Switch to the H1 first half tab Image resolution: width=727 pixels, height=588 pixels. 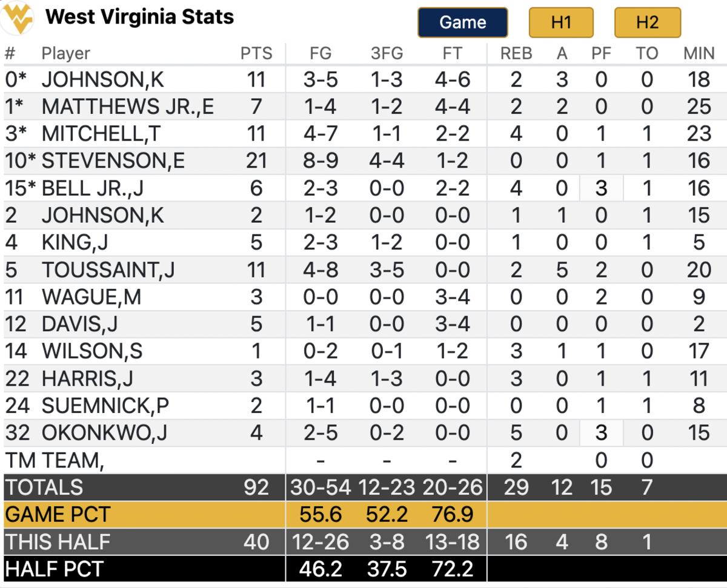click(x=561, y=22)
